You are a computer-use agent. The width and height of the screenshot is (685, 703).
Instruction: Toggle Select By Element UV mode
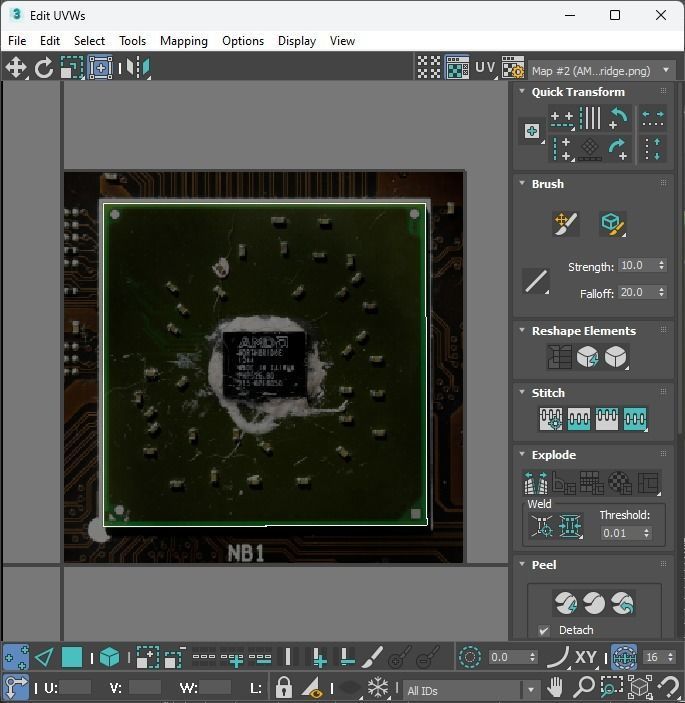109,657
